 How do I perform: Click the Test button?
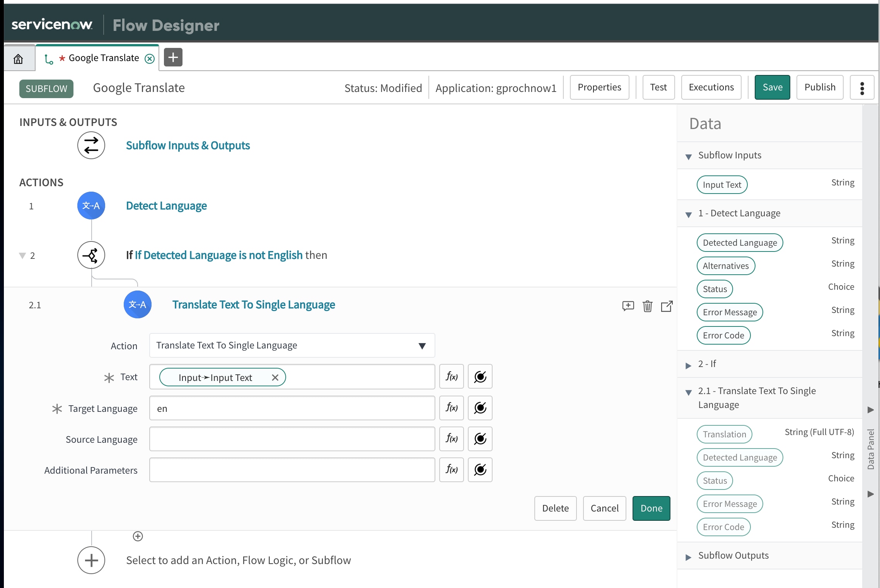(x=658, y=87)
